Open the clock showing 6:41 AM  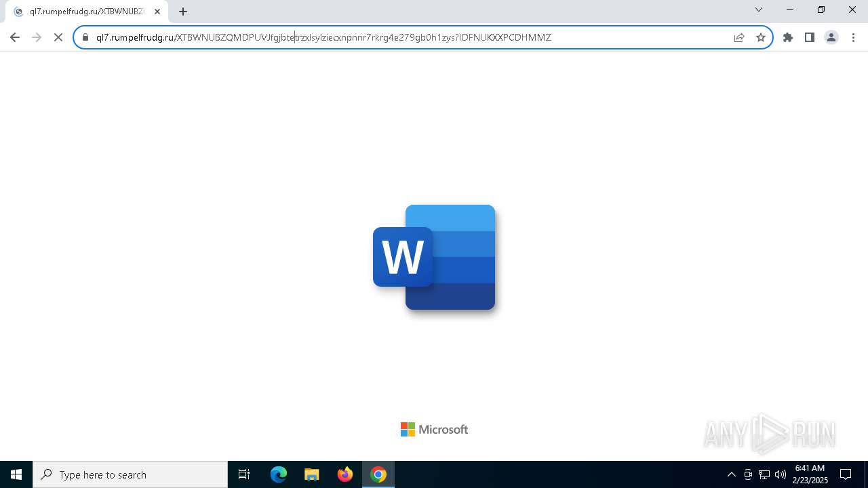pos(810,474)
